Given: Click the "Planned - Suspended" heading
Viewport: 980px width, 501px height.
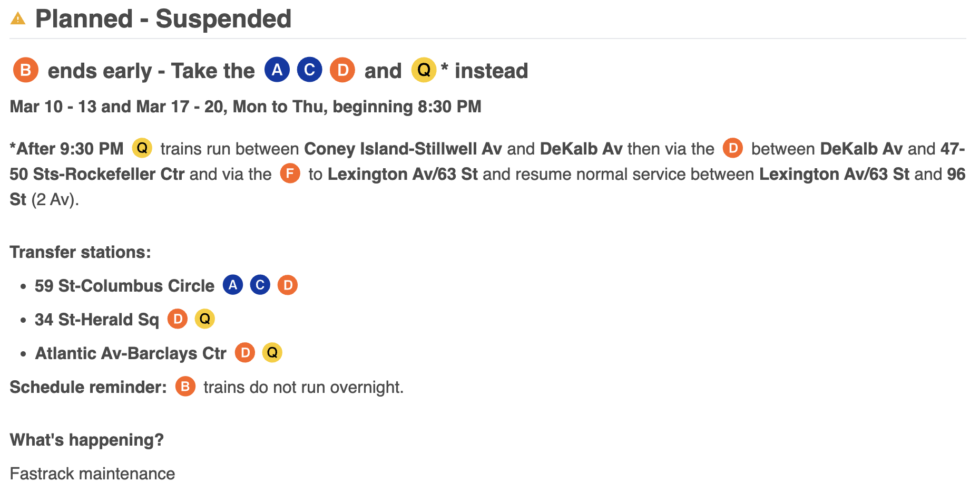Looking at the screenshot, I should [x=163, y=19].
